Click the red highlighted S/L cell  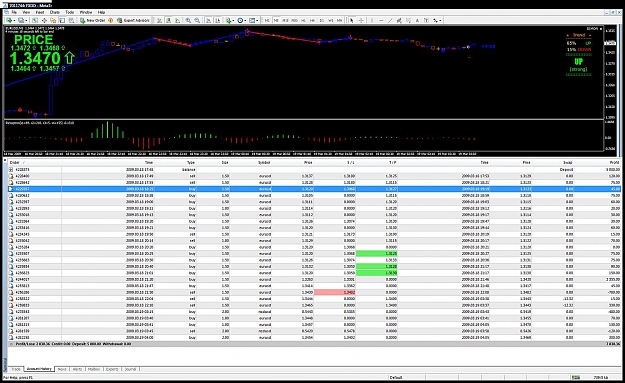tap(334, 292)
